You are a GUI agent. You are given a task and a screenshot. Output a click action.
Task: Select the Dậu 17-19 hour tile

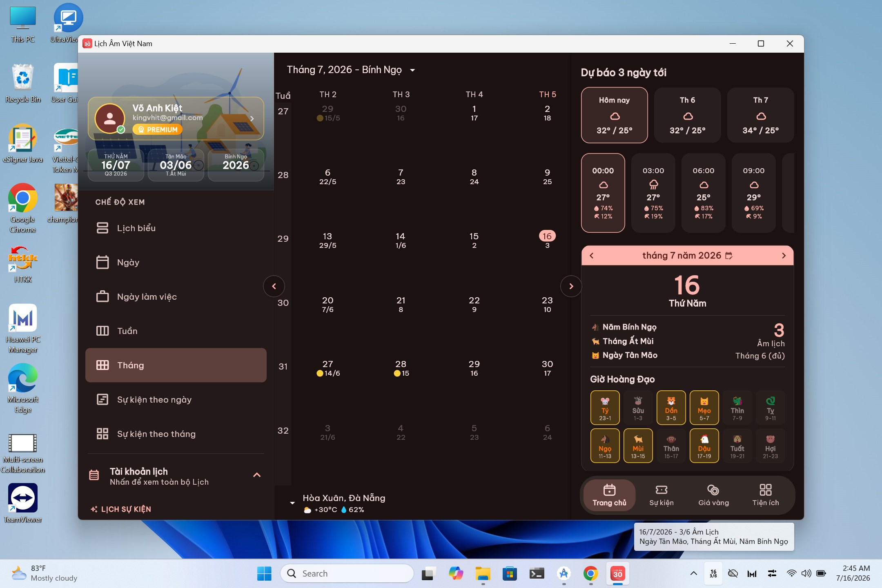704,445
